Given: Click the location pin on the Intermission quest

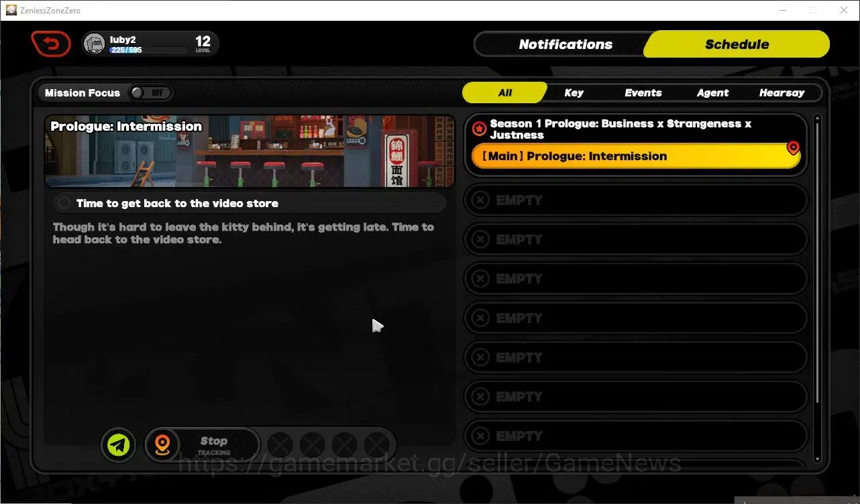Looking at the screenshot, I should tap(793, 148).
